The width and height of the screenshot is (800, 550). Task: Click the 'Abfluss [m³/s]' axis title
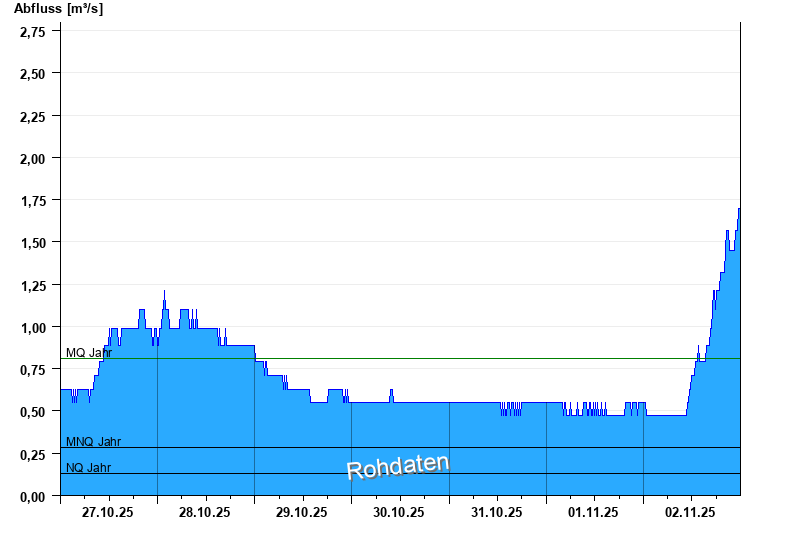58,9
